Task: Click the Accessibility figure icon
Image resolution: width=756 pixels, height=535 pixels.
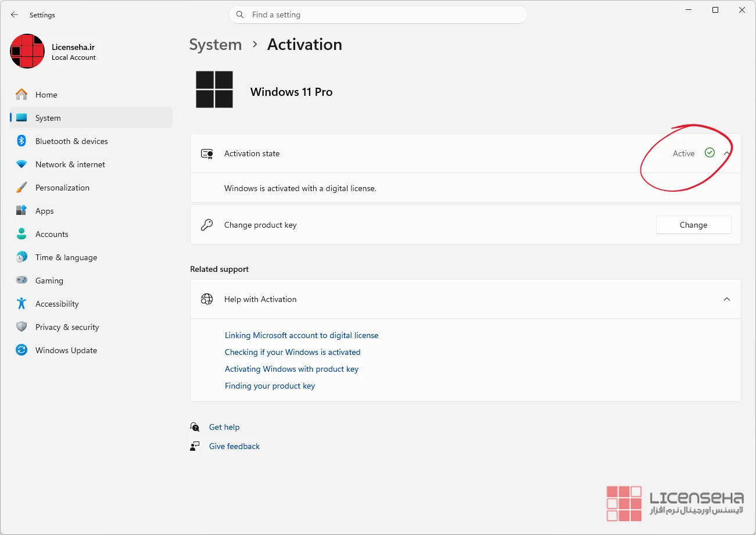Action: (22, 304)
